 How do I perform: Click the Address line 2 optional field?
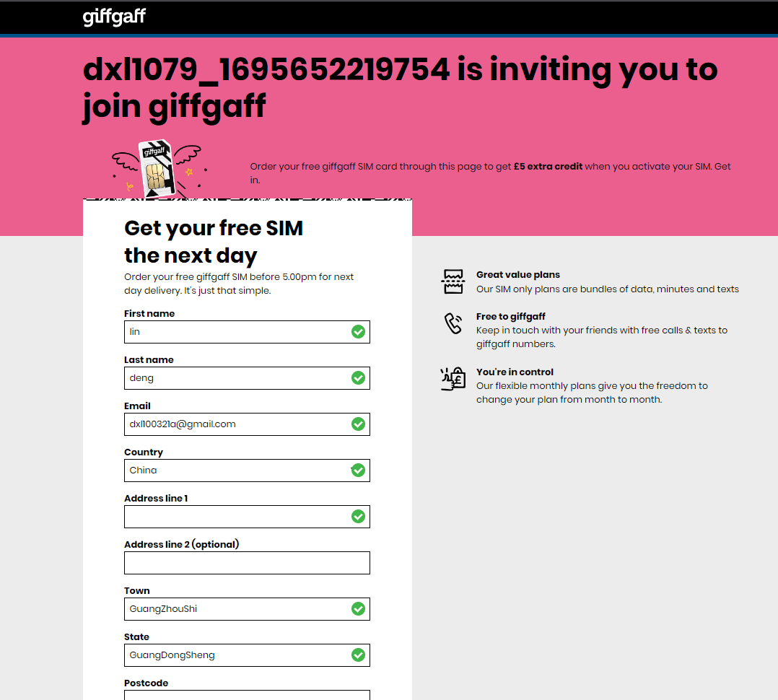pyautogui.click(x=247, y=563)
